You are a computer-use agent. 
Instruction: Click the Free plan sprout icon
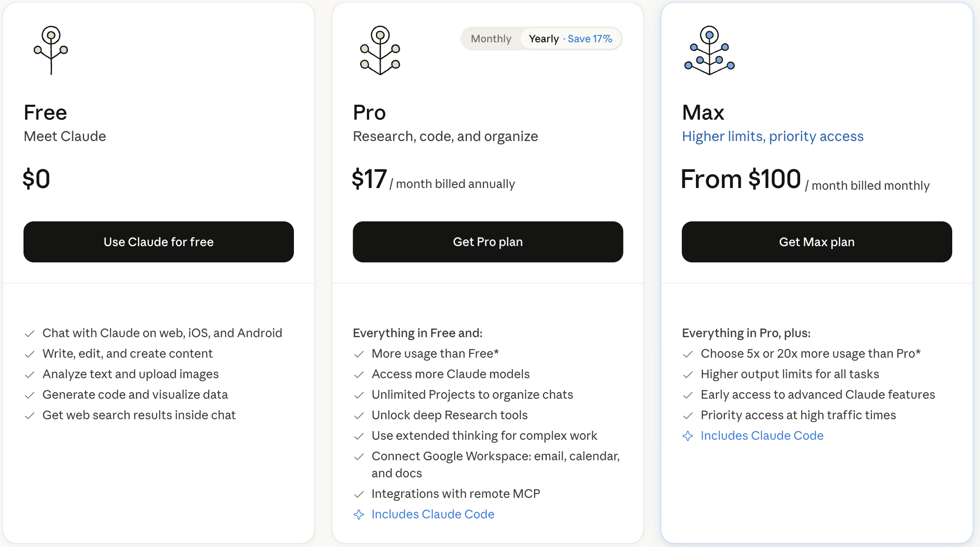point(51,50)
